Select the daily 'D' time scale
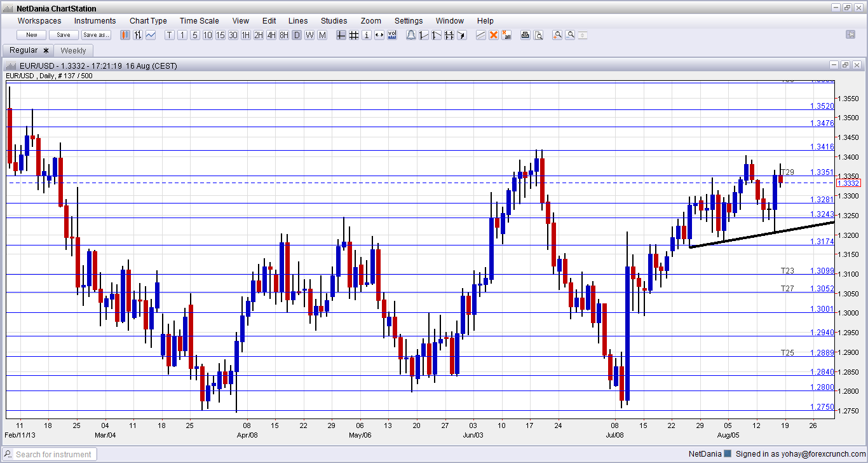The height and width of the screenshot is (463, 868). [297, 35]
